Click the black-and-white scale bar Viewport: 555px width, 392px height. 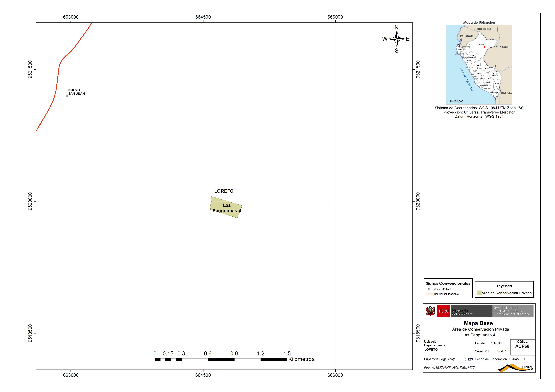[x=221, y=360]
